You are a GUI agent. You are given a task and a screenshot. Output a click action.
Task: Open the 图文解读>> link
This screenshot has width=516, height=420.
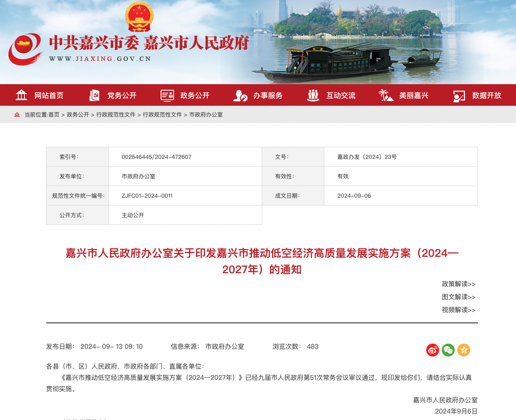pos(458,297)
